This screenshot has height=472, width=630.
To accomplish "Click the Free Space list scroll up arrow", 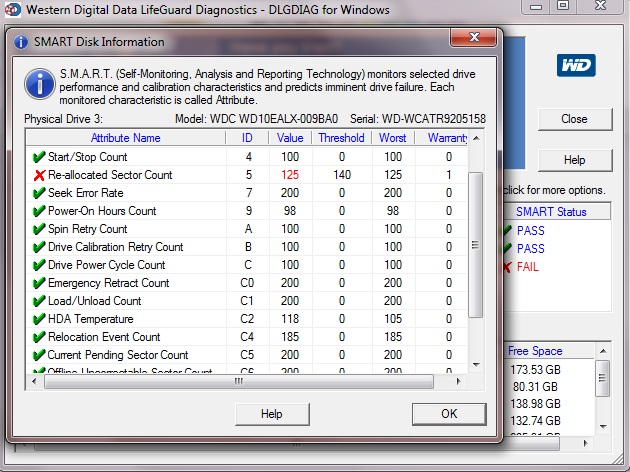I will 603,351.
